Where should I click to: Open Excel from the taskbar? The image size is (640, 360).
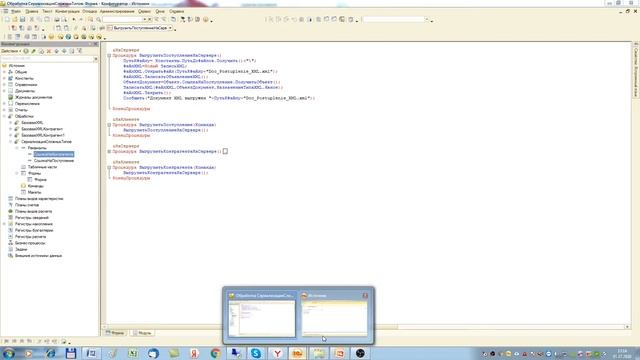click(x=132, y=353)
